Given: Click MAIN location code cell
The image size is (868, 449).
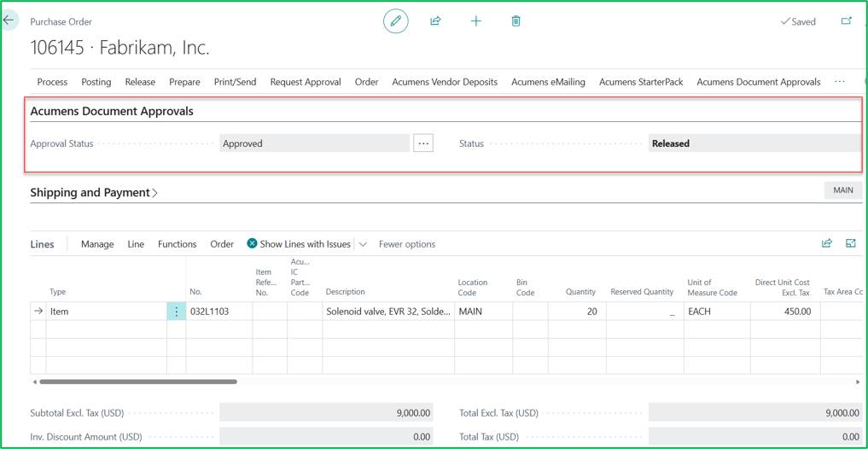Looking at the screenshot, I should point(483,312).
